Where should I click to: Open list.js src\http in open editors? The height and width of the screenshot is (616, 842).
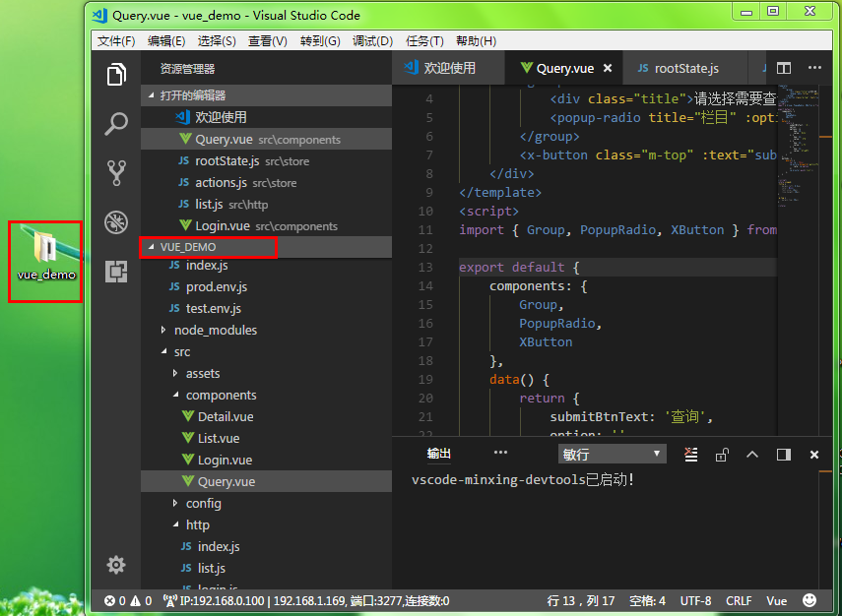pyautogui.click(x=266, y=205)
